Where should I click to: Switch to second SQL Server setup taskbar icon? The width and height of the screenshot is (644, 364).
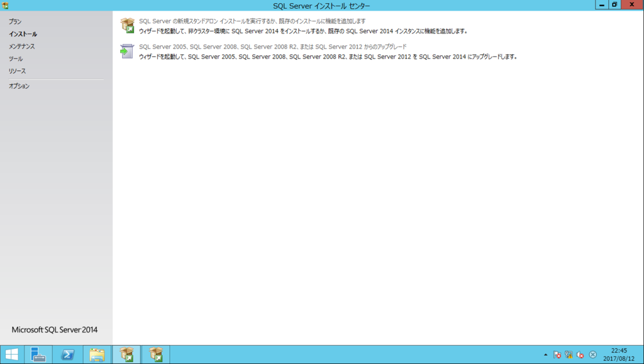tap(156, 355)
